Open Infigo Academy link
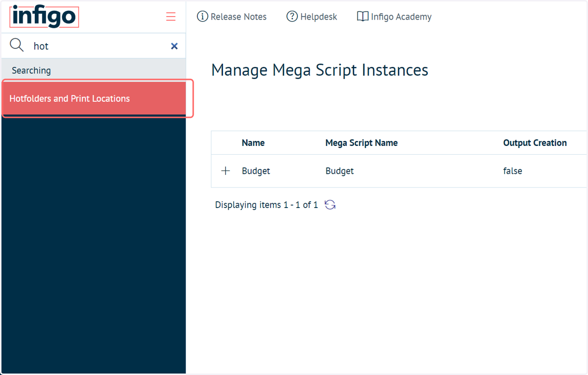 point(394,17)
